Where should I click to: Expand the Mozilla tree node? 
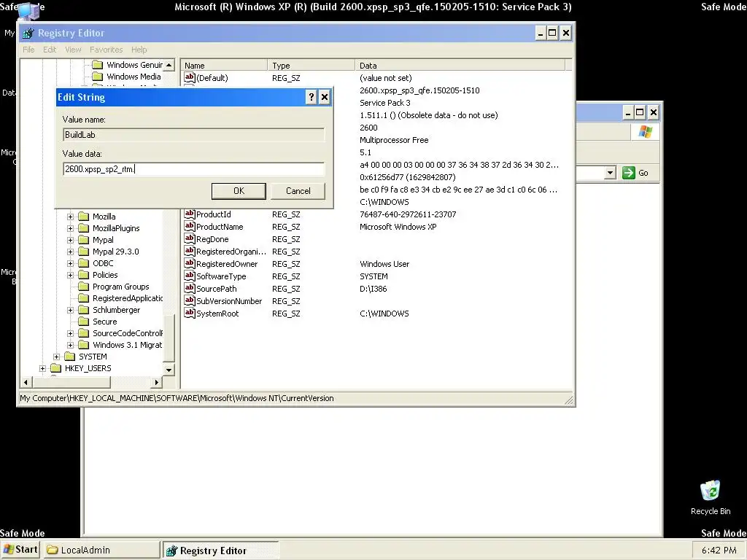pos(71,217)
